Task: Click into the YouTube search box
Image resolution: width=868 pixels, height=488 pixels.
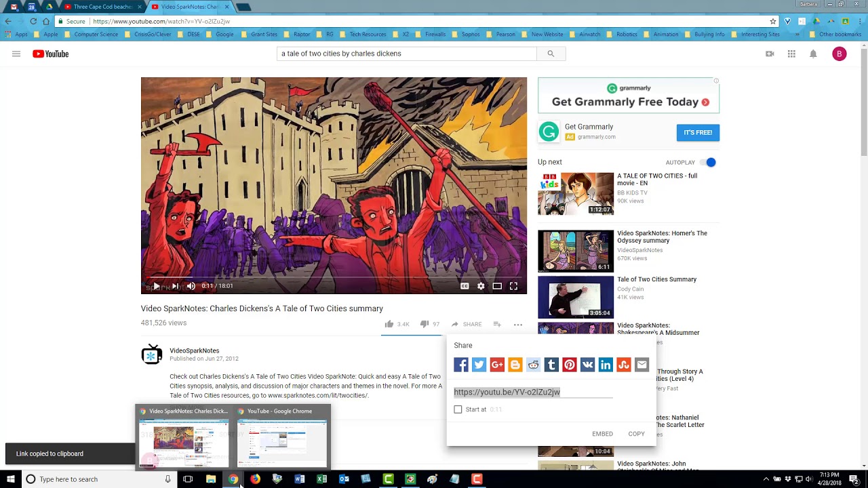Action: click(x=407, y=54)
